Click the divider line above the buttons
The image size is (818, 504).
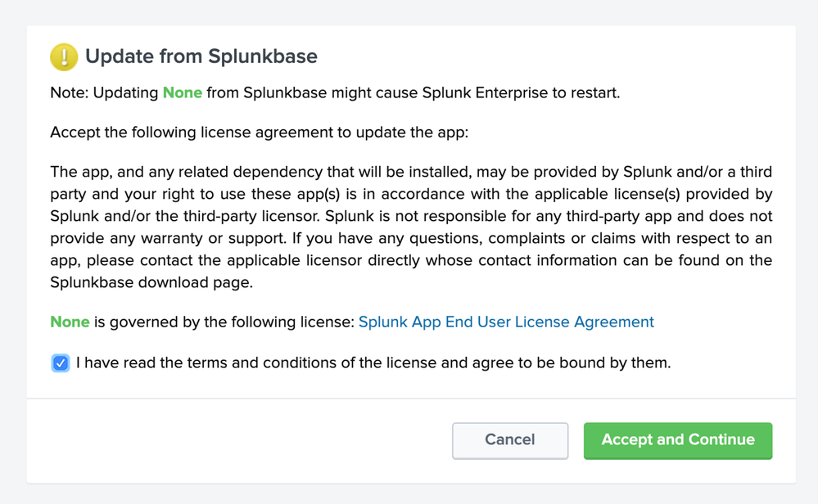click(x=409, y=398)
